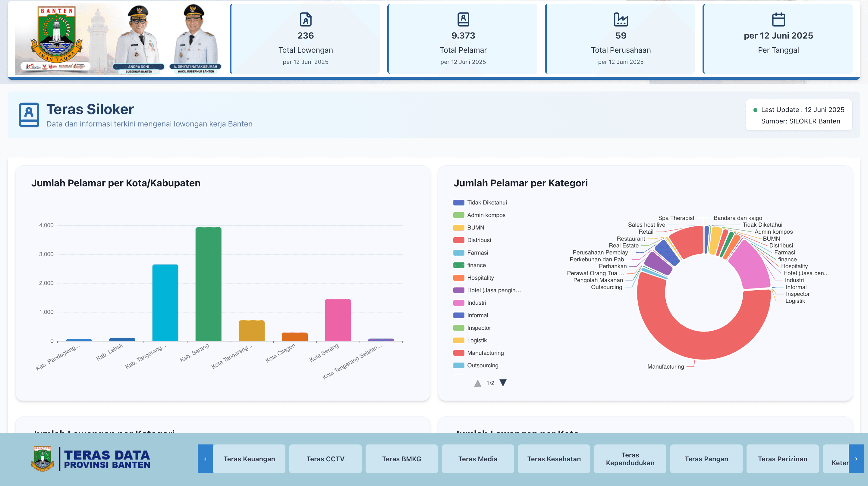Screen dimensions: 868x486
Task: Toggle Distribusi legend swatch
Action: (459, 240)
